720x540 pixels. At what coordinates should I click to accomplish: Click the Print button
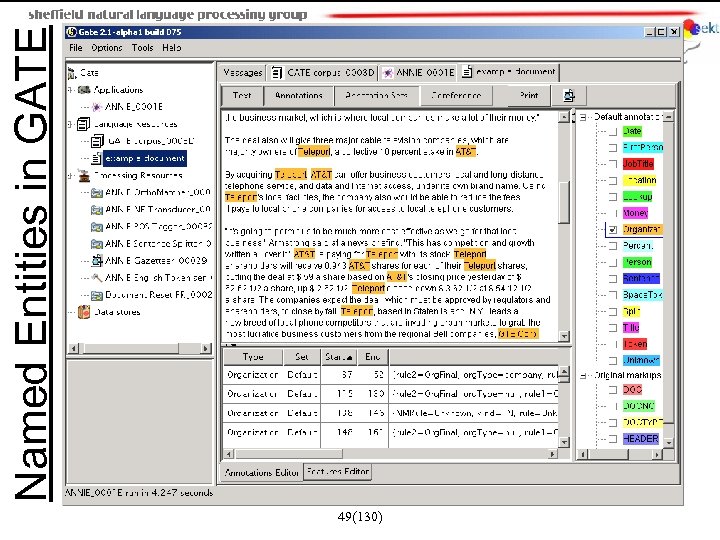(x=529, y=96)
